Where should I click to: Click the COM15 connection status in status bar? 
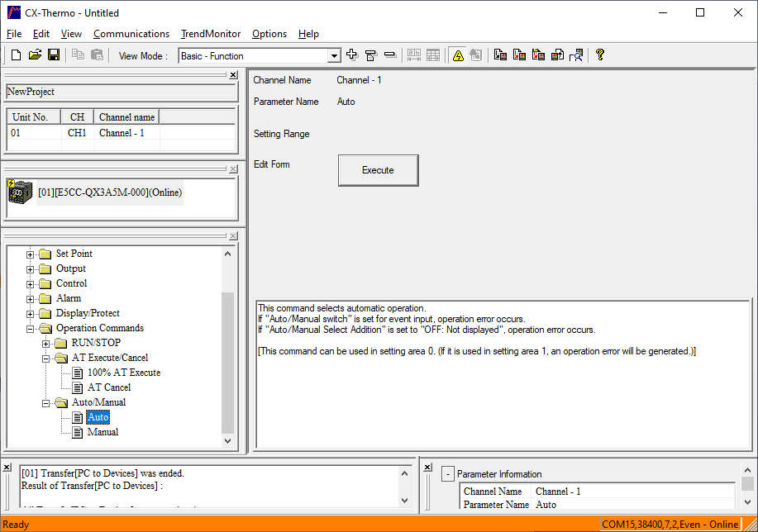670,525
